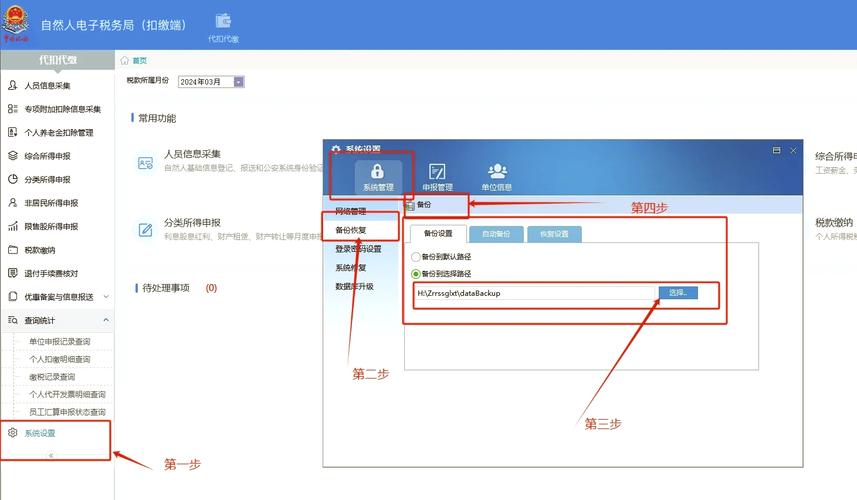Click the 个人养老金扣除管理 sidebar icon
Screen dimensions: 857x500
[x=13, y=132]
